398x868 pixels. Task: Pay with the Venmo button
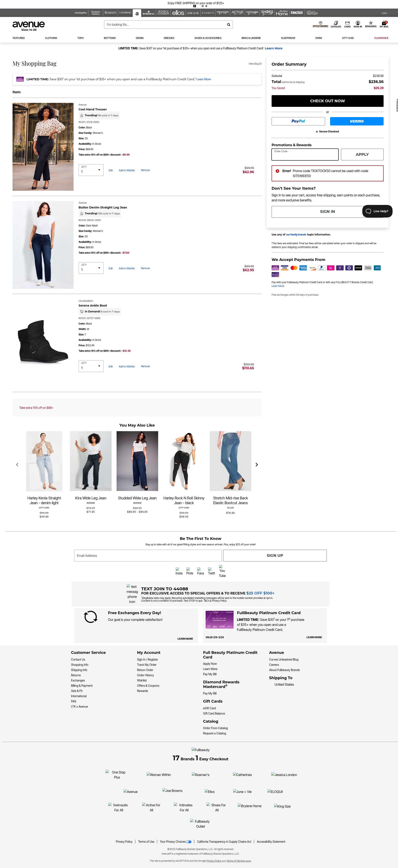pos(357,121)
